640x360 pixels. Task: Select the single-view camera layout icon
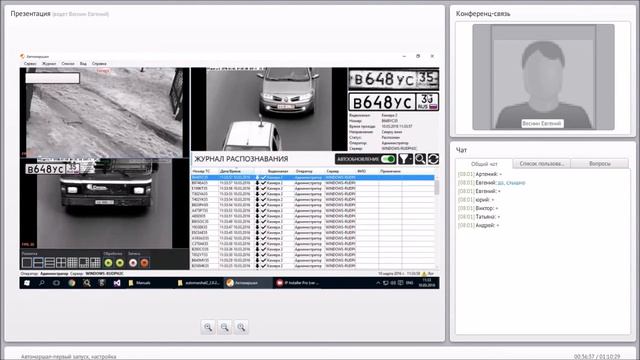coord(27,263)
